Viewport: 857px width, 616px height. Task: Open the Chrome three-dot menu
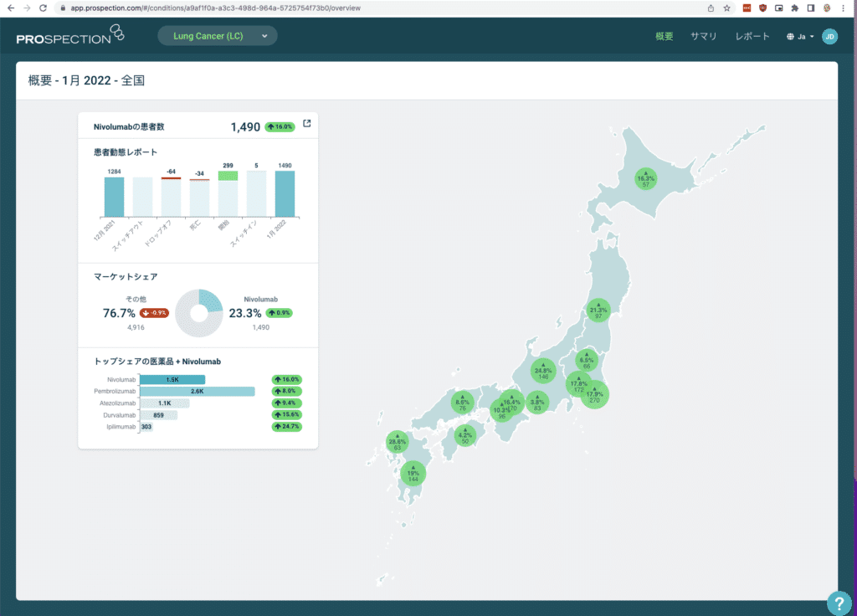(x=844, y=8)
